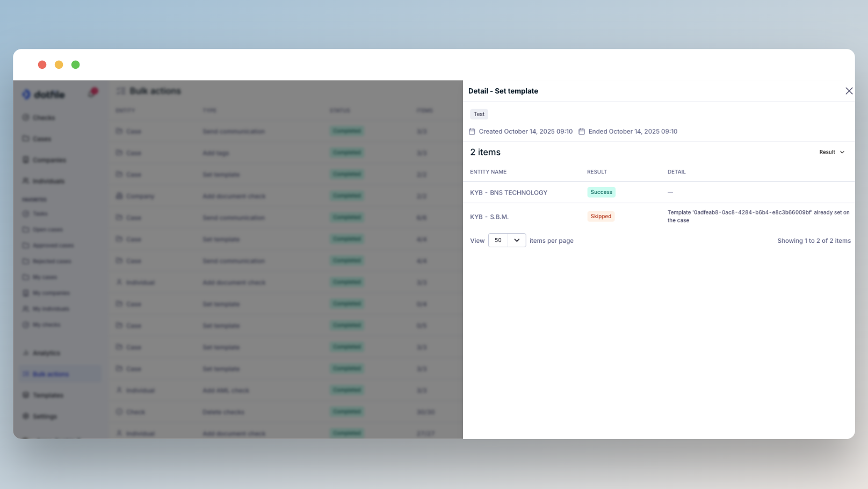
Task: Click the green window maximize button
Action: (76, 64)
